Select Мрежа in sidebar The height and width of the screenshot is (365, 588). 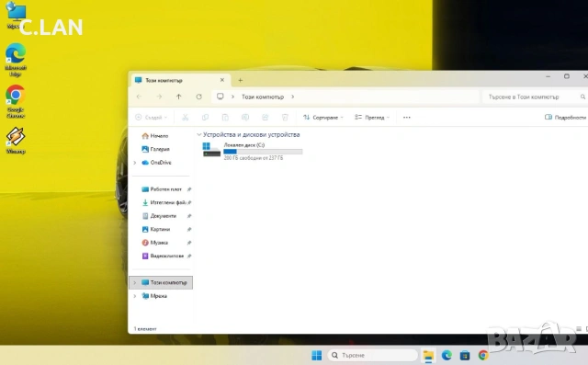tap(154, 296)
